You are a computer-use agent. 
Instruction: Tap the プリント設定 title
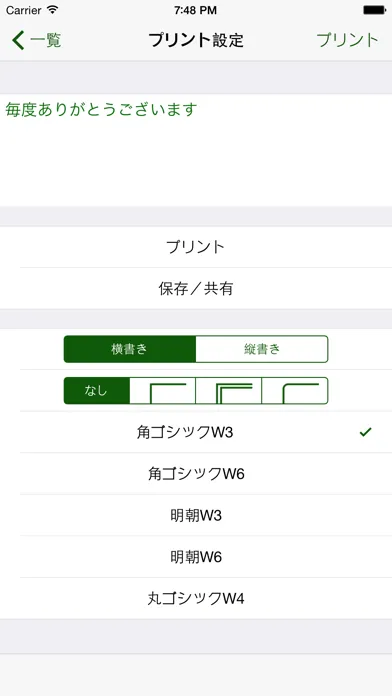[196, 40]
